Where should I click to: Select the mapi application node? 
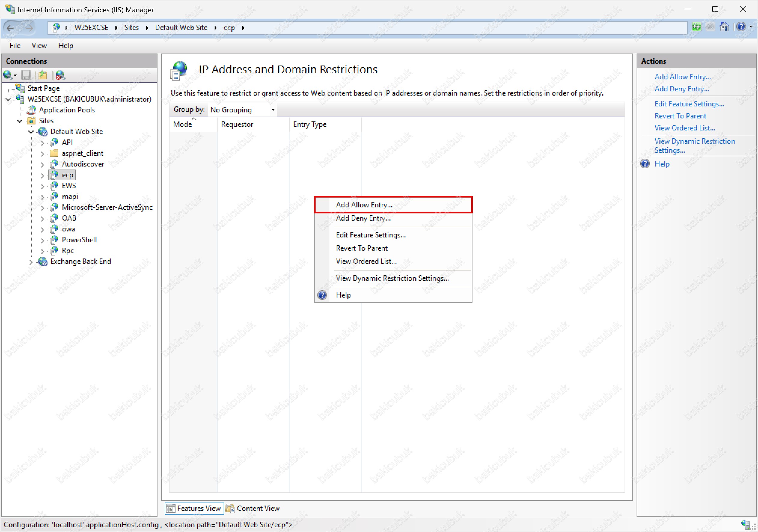click(70, 197)
